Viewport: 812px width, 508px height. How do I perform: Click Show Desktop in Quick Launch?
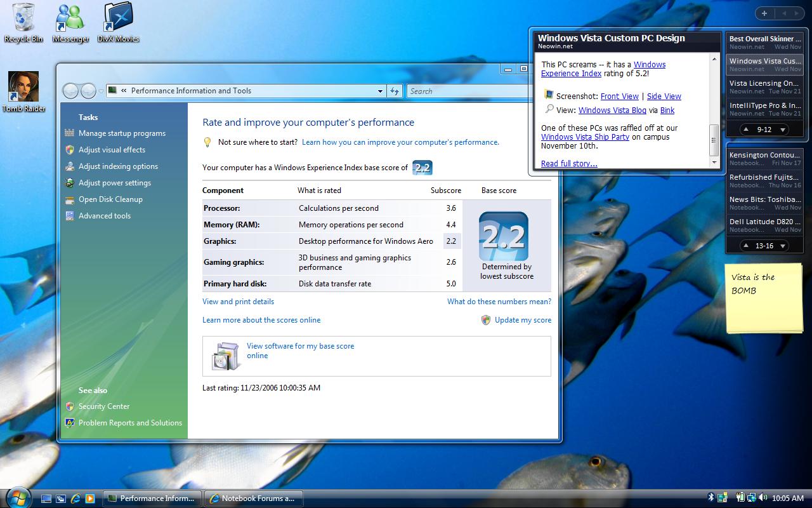pos(46,498)
